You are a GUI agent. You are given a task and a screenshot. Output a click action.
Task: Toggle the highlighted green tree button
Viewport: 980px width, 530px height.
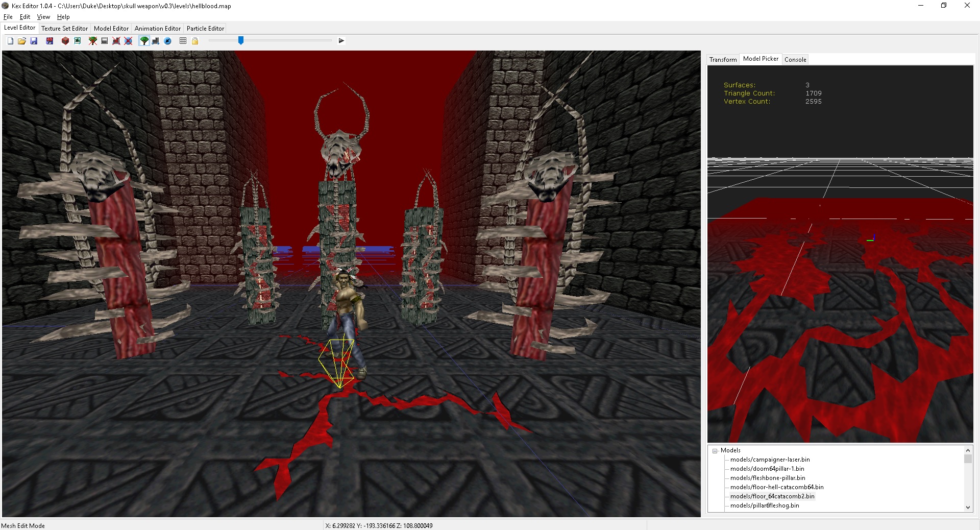144,41
